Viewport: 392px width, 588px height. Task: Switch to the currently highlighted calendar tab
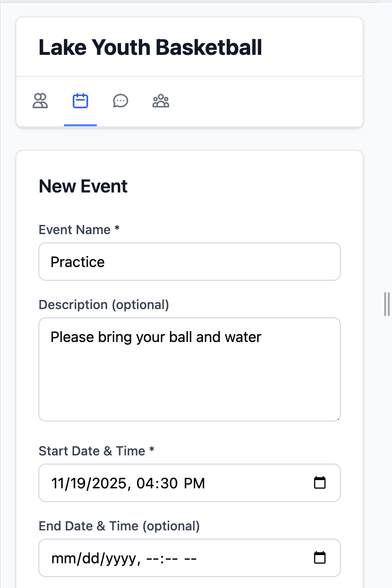(x=80, y=101)
